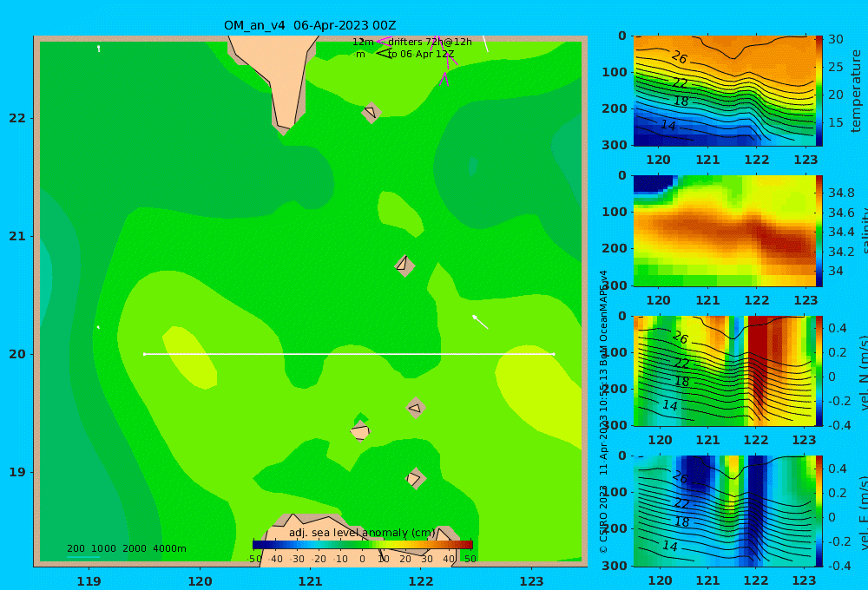
Task: Click the vel. E color bar
Action: tap(819, 511)
